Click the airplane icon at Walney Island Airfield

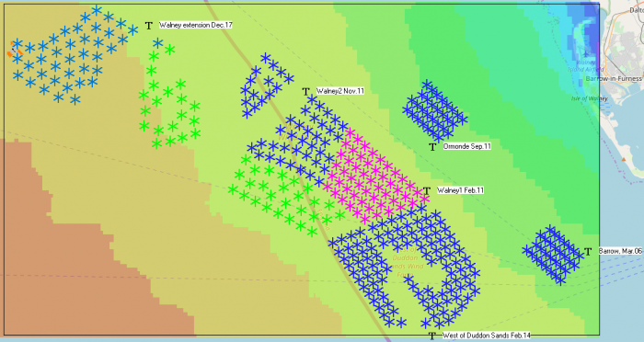click(585, 54)
